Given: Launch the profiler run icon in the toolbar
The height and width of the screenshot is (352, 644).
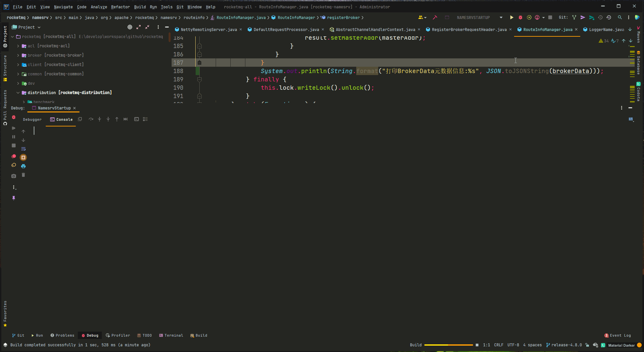Looking at the screenshot, I should (x=537, y=17).
